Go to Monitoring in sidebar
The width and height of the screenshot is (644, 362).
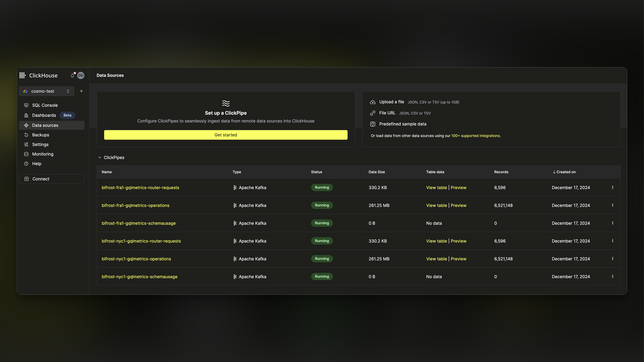43,154
